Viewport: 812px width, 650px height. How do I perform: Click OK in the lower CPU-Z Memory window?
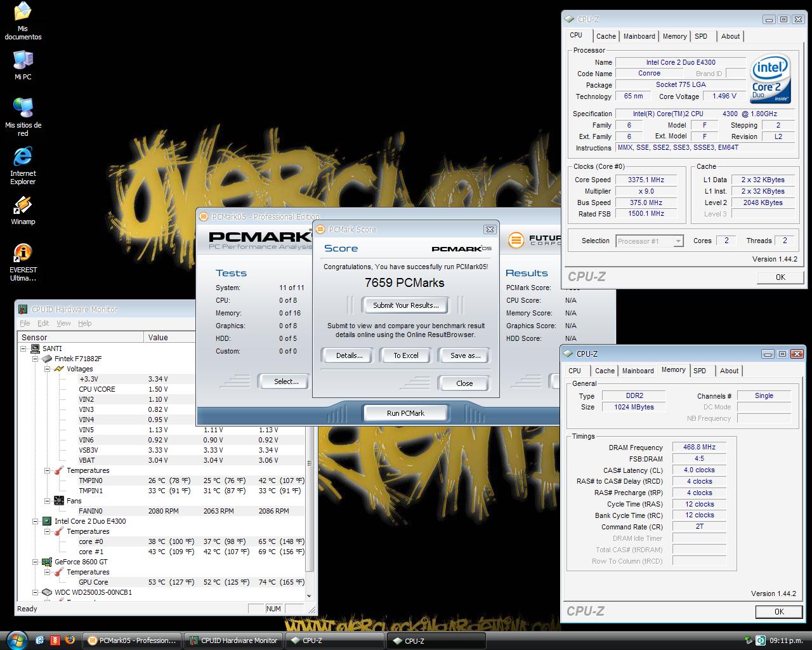click(x=779, y=612)
